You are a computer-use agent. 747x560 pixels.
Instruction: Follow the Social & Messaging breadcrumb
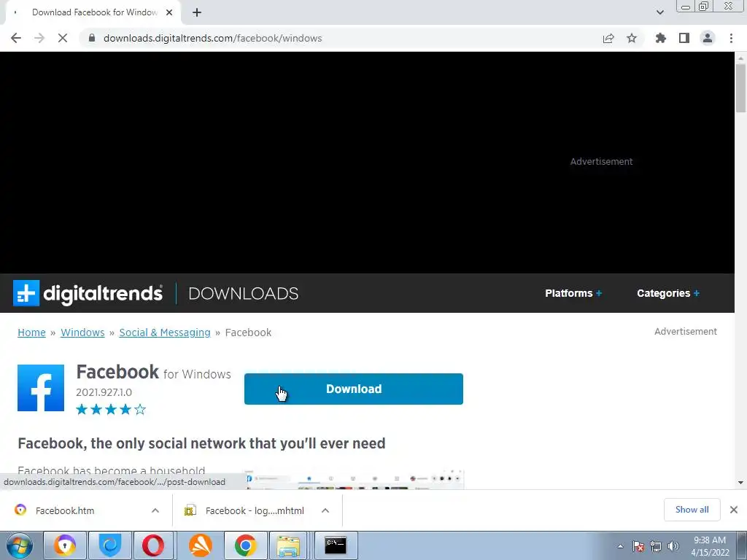[165, 332]
